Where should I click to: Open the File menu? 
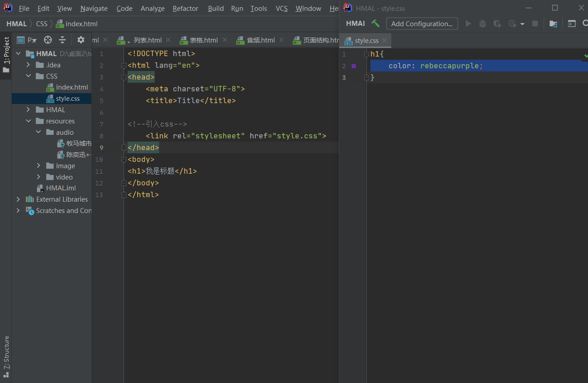click(24, 9)
